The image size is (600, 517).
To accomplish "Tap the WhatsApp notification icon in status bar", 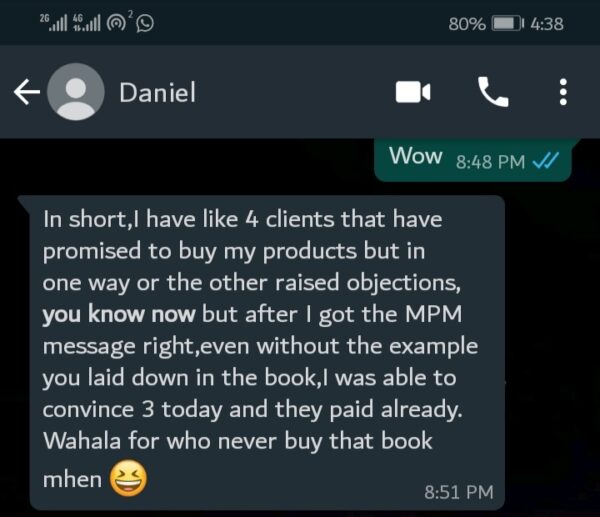I will [x=145, y=23].
